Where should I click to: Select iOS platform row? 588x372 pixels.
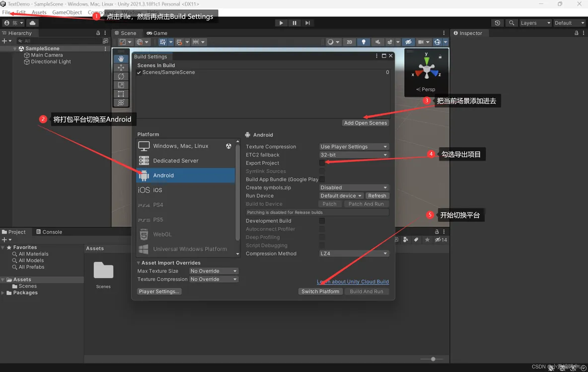tap(186, 190)
